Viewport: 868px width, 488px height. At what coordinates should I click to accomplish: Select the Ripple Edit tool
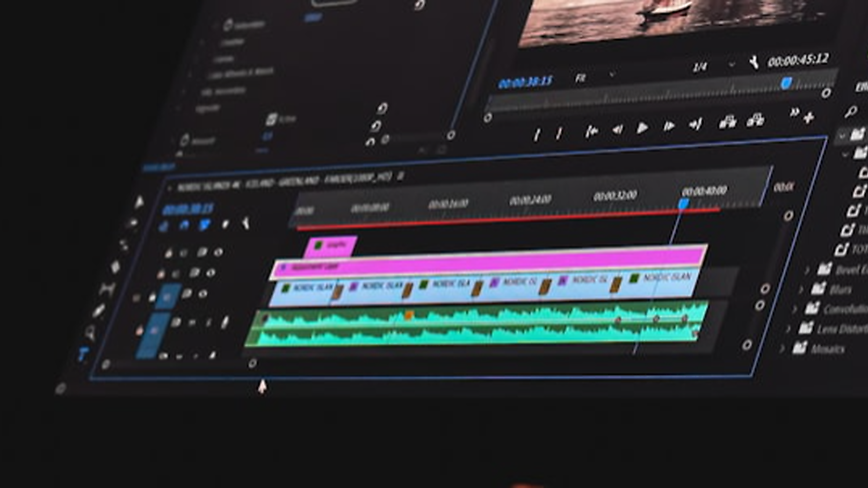tap(124, 245)
